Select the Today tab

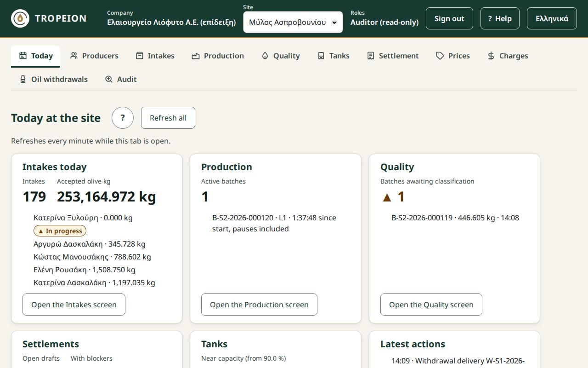click(x=36, y=56)
